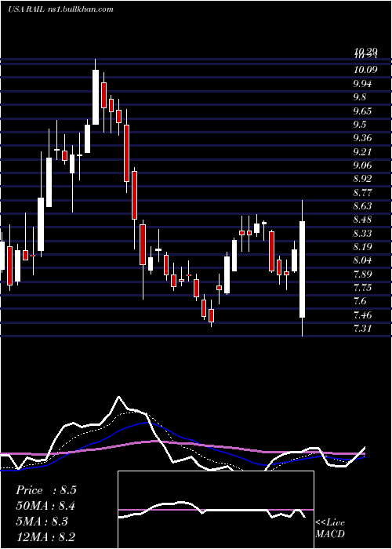Click the 7.6 price axis label
The width and height of the screenshot is (392, 549).
click(x=360, y=301)
